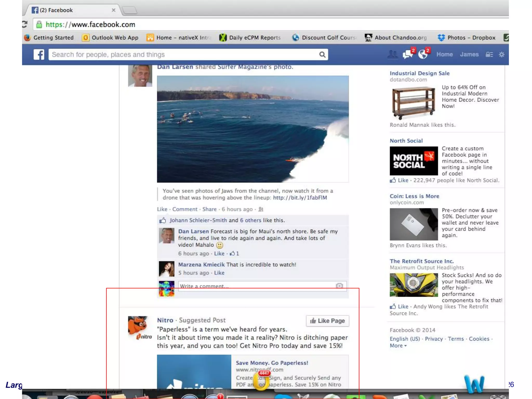The image size is (532, 399).
Task: Open the messages icon with badge
Action: [x=408, y=54]
